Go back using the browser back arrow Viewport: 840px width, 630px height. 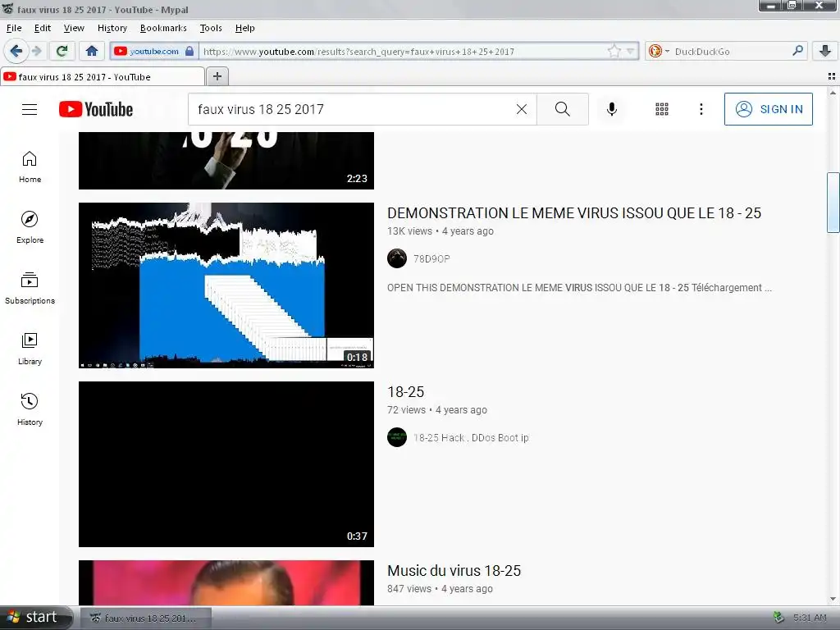coord(16,51)
